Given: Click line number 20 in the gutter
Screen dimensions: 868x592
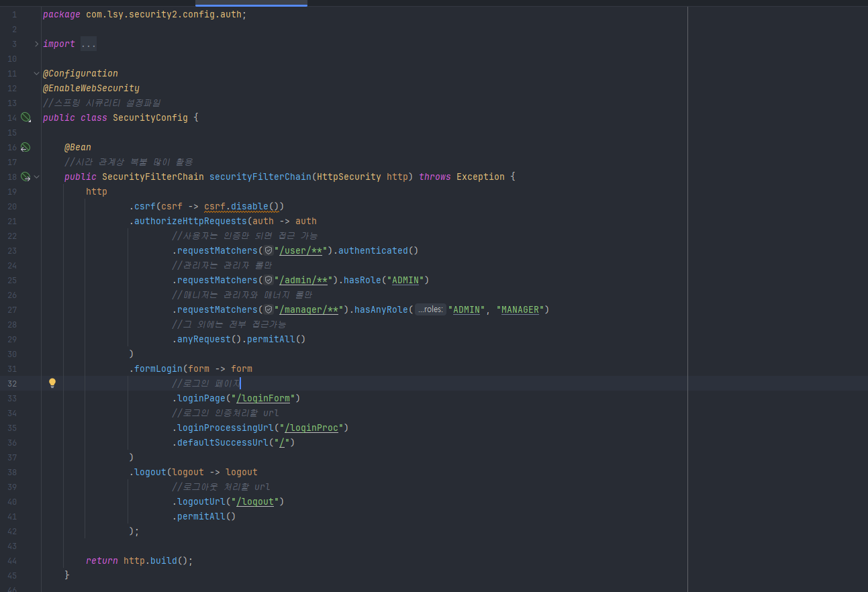Looking at the screenshot, I should pyautogui.click(x=12, y=206).
